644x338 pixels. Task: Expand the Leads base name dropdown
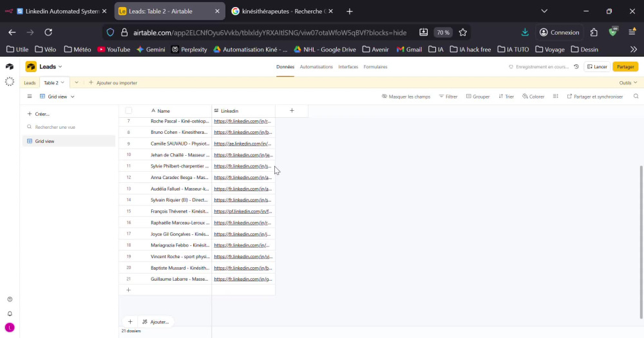60,66
